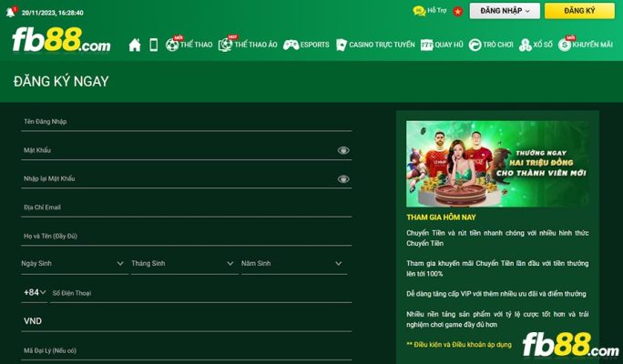
Task: Open the Xổ Số menu
Action: [x=543, y=45]
